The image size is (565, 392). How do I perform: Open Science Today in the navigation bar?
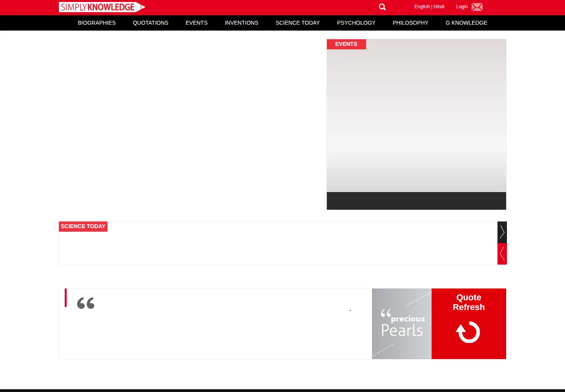click(x=298, y=23)
